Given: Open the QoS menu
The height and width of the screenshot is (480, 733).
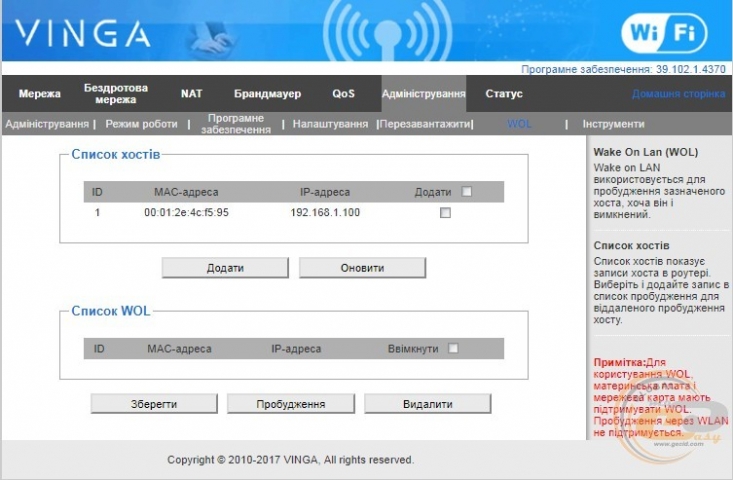Looking at the screenshot, I should (343, 94).
